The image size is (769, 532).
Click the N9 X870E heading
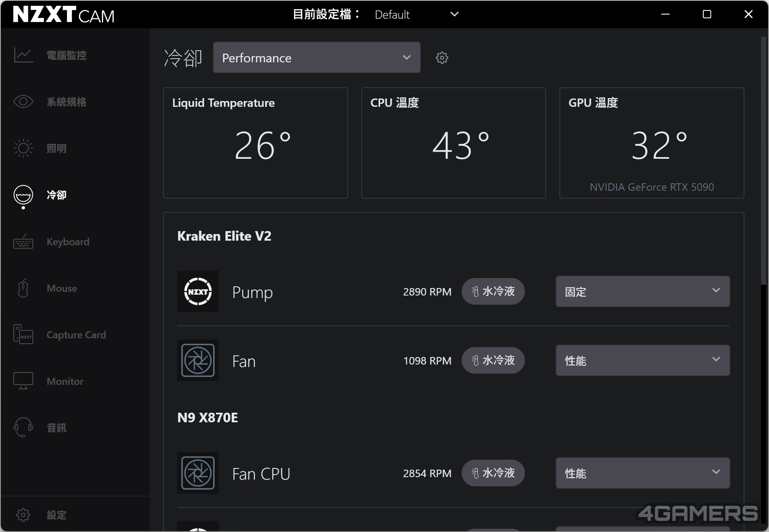pyautogui.click(x=208, y=418)
